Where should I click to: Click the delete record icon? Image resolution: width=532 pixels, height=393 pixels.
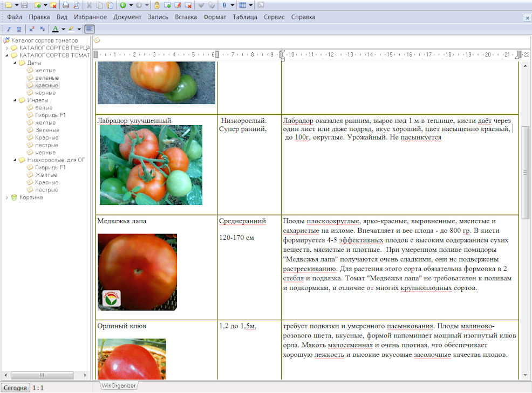(188, 5)
